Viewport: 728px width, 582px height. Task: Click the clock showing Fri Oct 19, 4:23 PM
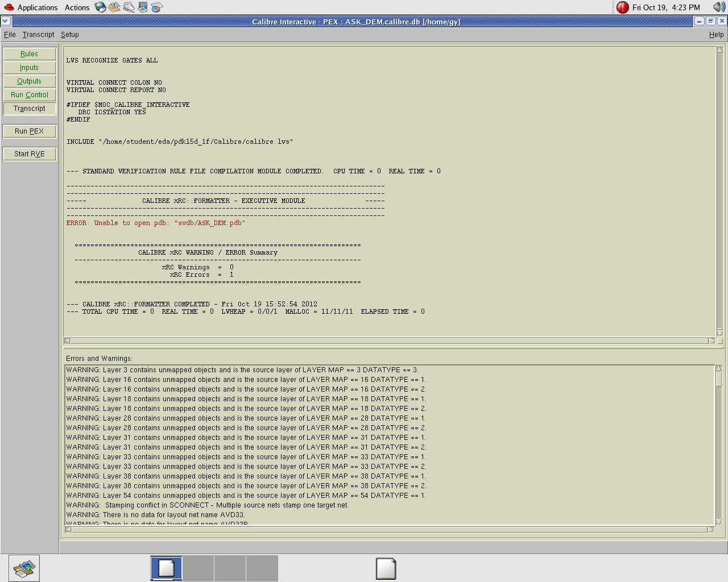666,7
